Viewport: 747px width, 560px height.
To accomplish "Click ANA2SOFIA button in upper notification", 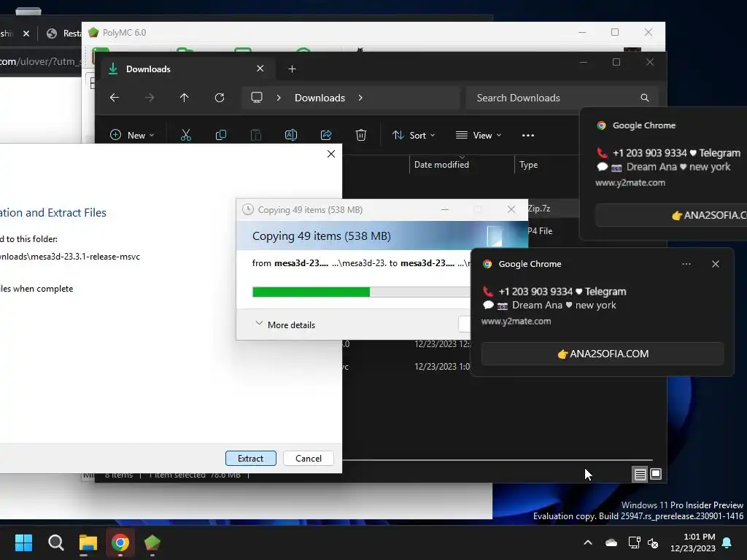I will coord(671,215).
